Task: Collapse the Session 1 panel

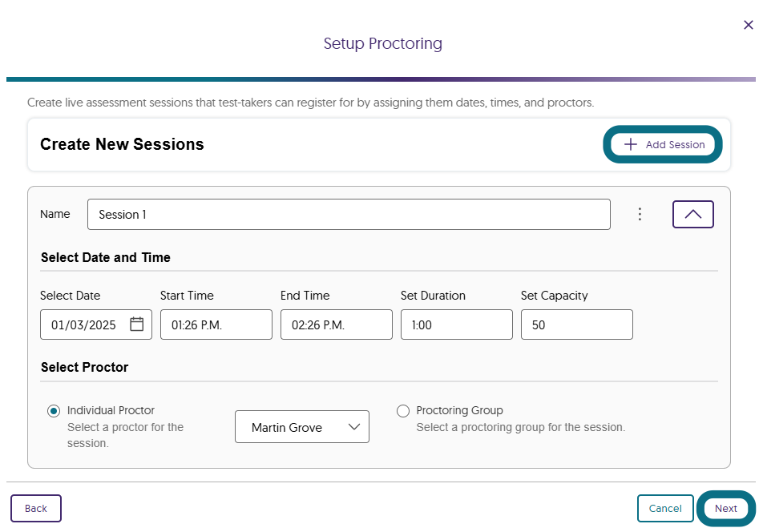Action: click(x=692, y=214)
